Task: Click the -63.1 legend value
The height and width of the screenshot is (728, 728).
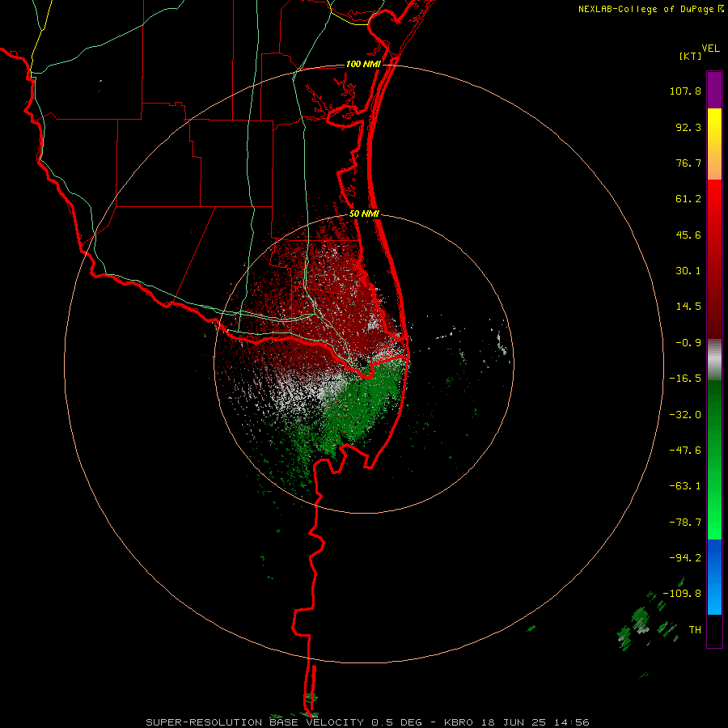Action: pyautogui.click(x=685, y=486)
